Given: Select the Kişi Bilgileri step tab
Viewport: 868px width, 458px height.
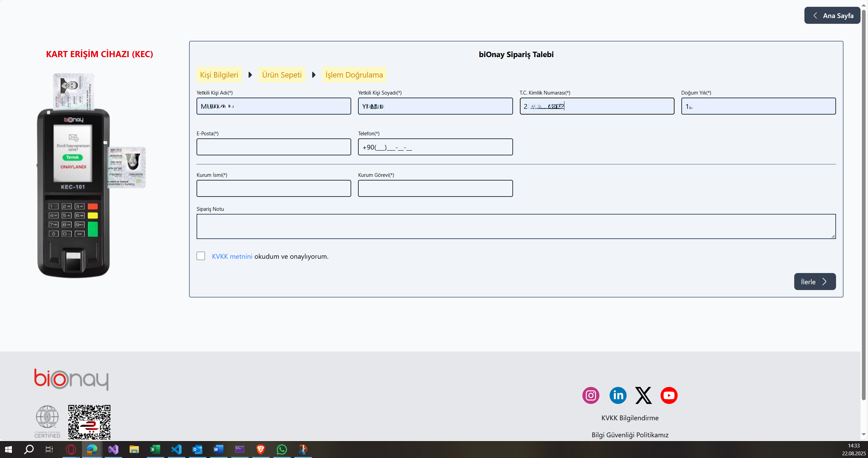Looking at the screenshot, I should [219, 75].
